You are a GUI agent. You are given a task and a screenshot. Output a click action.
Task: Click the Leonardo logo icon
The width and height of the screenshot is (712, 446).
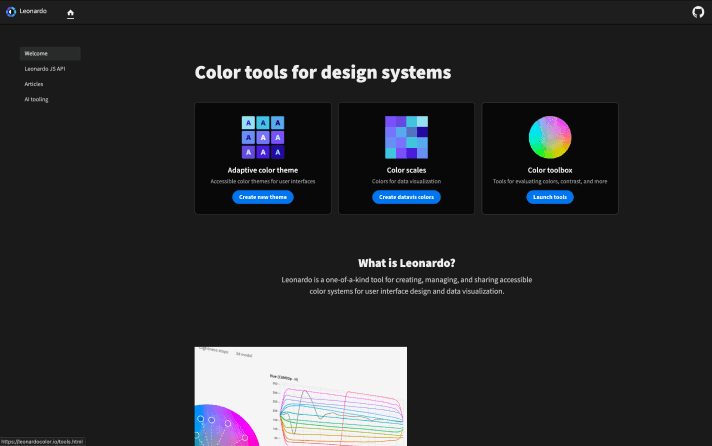11,12
